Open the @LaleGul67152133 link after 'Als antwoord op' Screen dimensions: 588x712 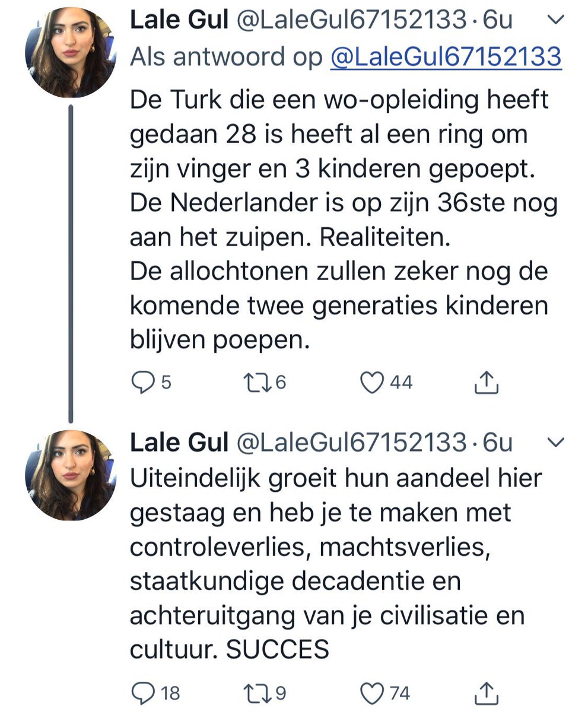pyautogui.click(x=445, y=57)
